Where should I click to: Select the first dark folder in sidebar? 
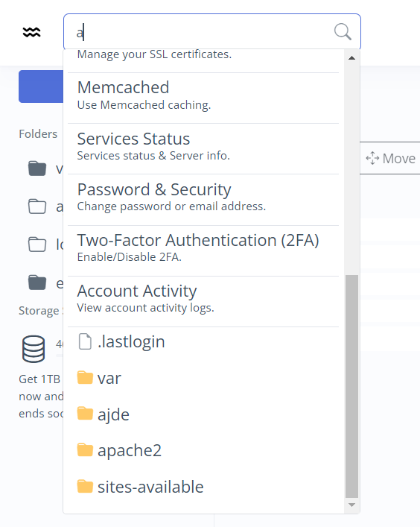[x=37, y=168]
